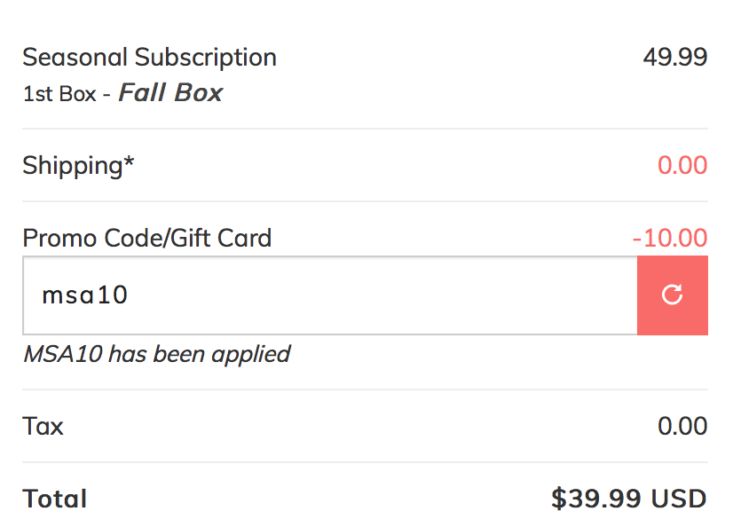Click the coral button beside promo field

[x=672, y=295]
